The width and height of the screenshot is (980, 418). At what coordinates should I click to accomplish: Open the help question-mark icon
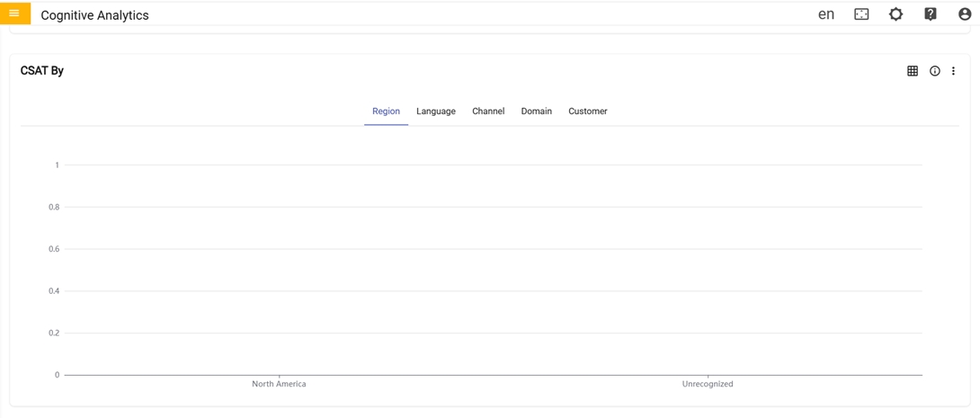click(931, 14)
